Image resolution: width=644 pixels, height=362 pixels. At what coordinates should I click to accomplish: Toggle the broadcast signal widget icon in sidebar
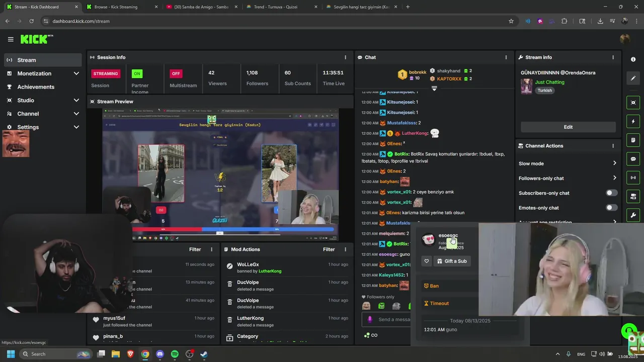633,177
